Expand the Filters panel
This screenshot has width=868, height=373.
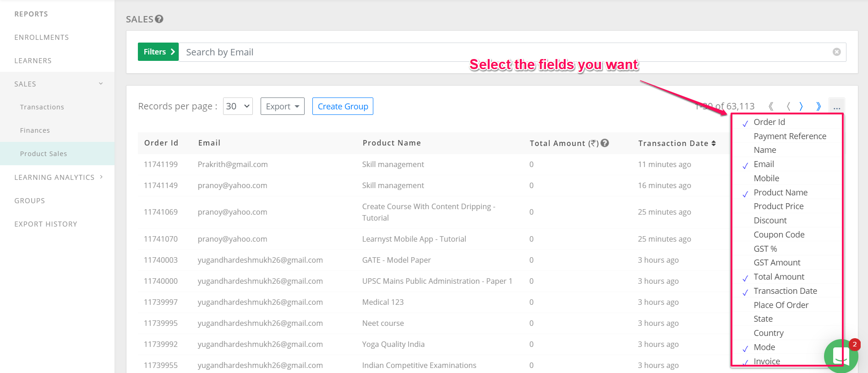pos(158,52)
